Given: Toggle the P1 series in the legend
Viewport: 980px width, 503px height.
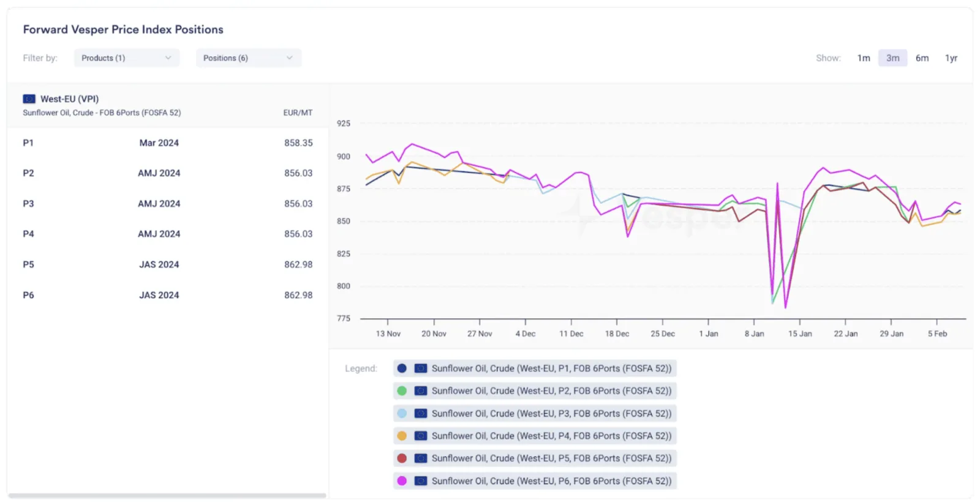Looking at the screenshot, I should pyautogui.click(x=535, y=368).
